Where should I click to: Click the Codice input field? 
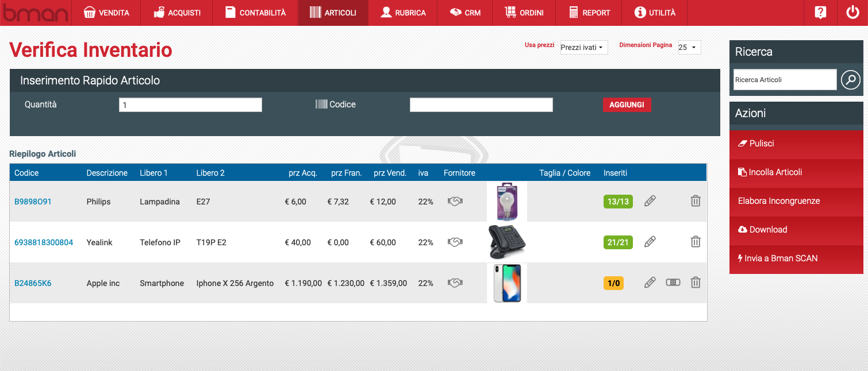click(481, 105)
